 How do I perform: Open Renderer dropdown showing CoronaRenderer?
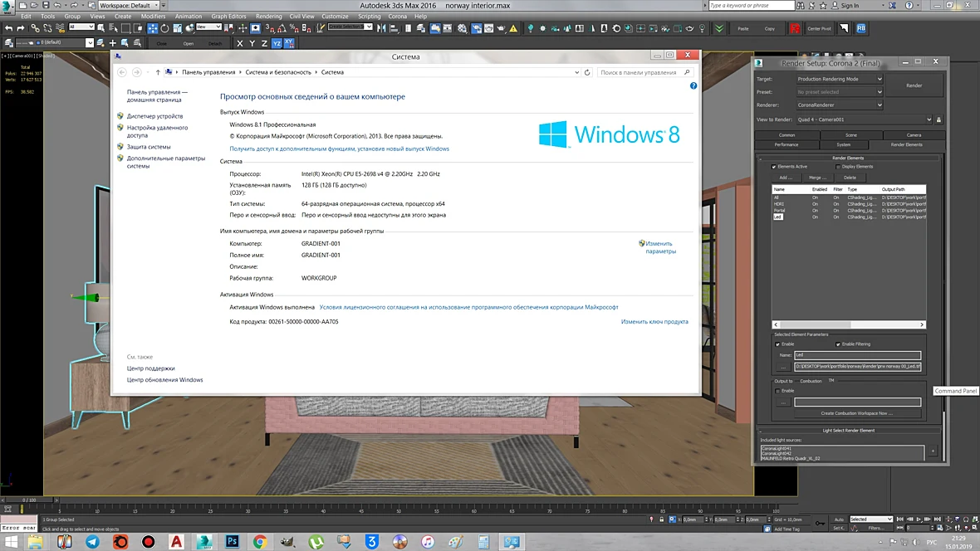[x=840, y=105]
